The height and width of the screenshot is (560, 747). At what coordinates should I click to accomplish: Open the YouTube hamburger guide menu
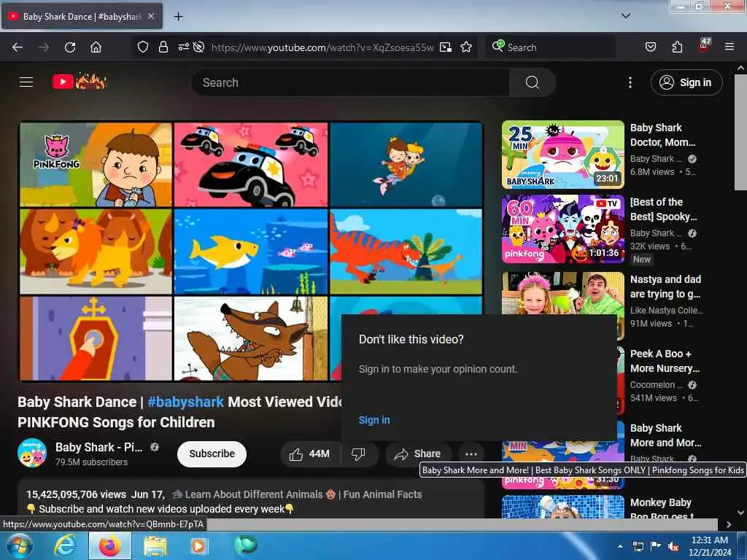coord(26,82)
